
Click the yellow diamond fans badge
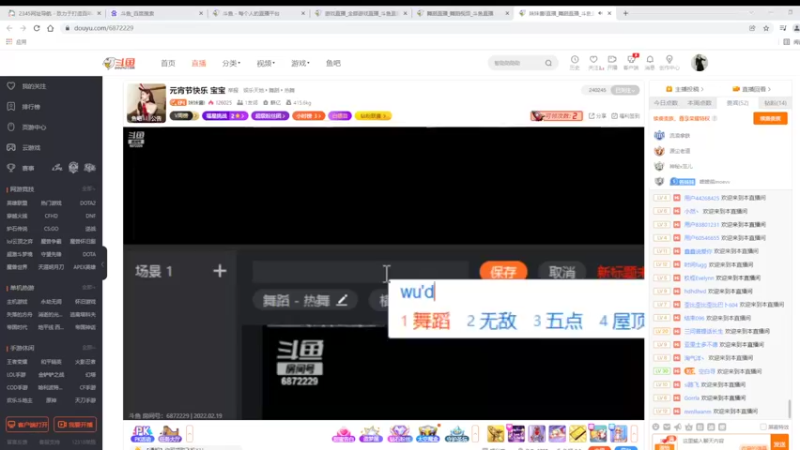[373, 116]
